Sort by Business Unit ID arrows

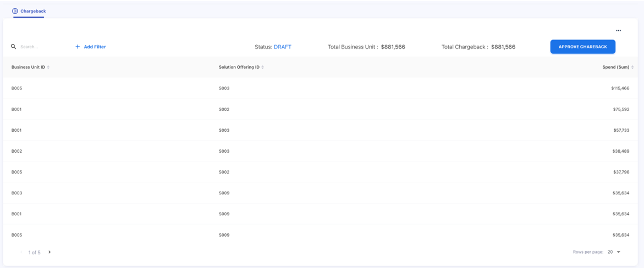[x=48, y=67]
